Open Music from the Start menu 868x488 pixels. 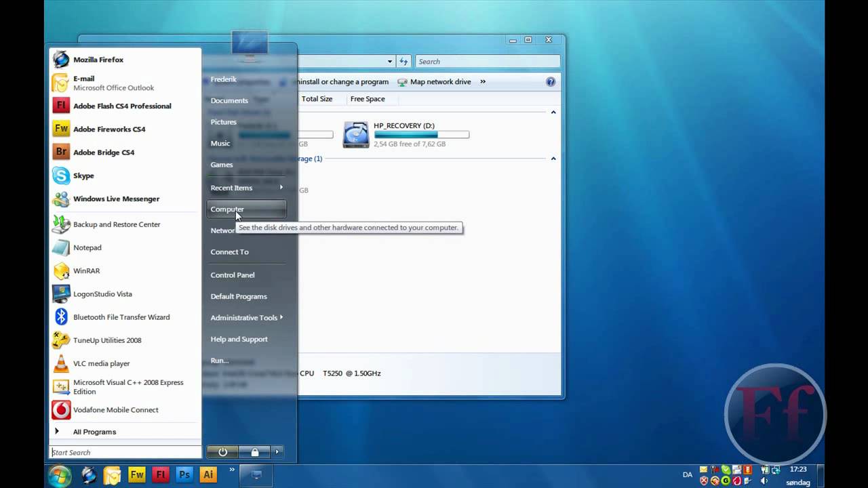[247, 143]
